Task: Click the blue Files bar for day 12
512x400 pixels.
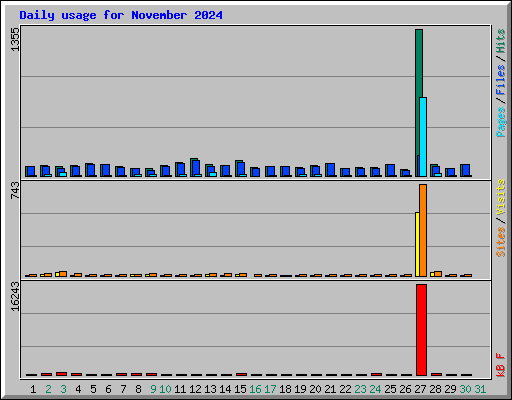Action: tap(196, 168)
